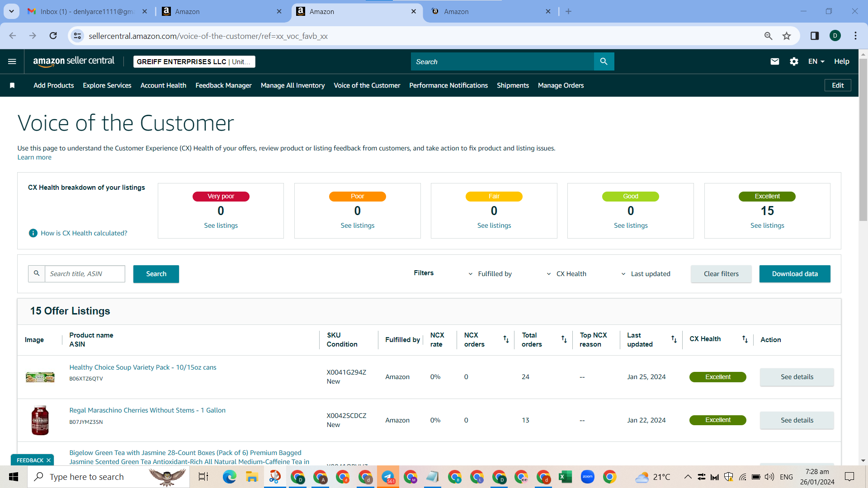Sort by Total orders column
Image resolution: width=868 pixels, height=488 pixels.
564,339
